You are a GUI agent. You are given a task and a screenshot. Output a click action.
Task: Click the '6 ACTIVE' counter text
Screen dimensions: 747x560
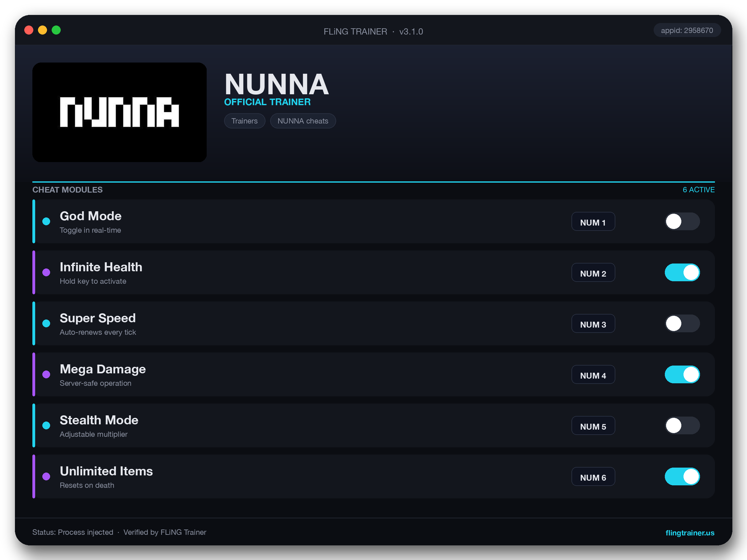click(699, 190)
